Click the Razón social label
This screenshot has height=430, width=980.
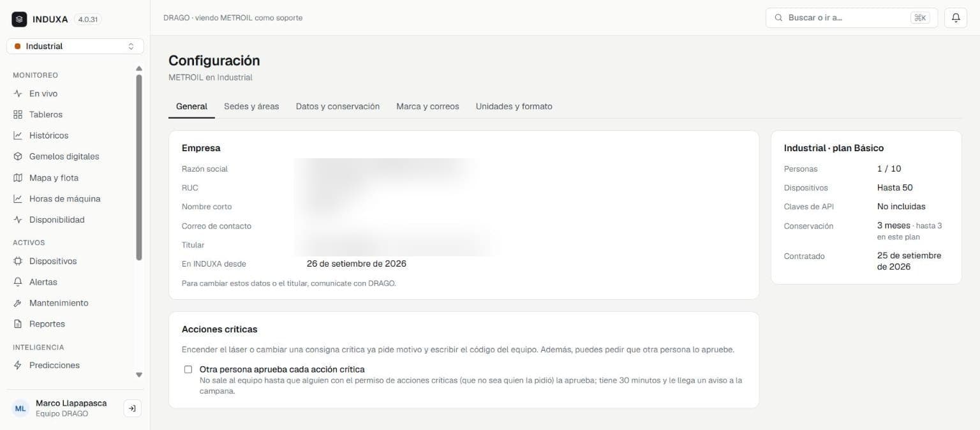point(205,169)
